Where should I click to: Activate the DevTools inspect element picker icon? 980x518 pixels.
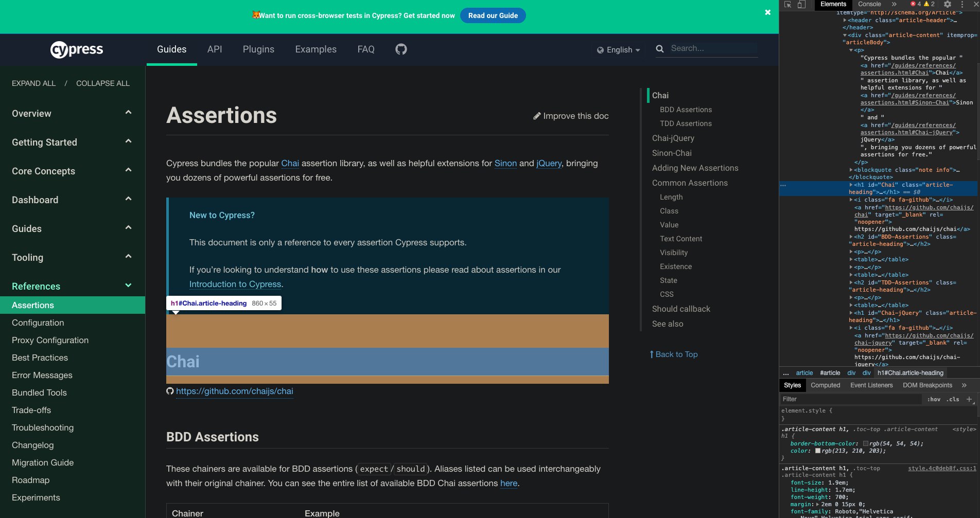tap(787, 4)
